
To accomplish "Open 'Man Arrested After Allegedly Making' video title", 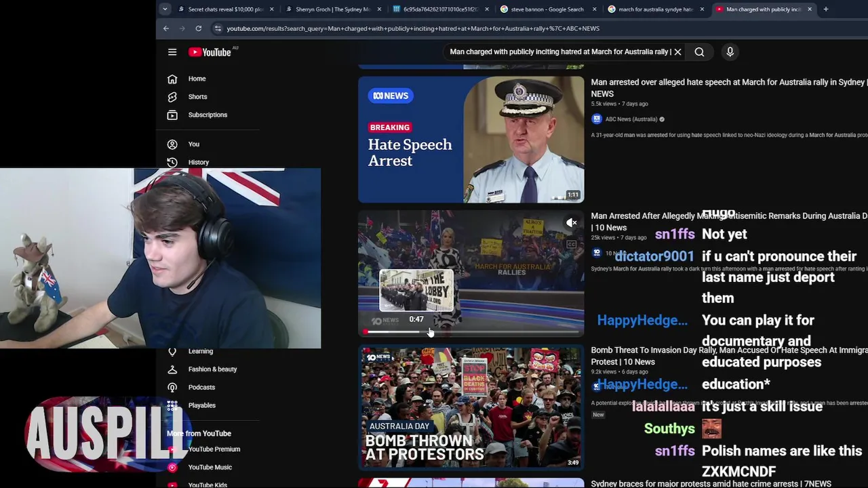I will (729, 222).
